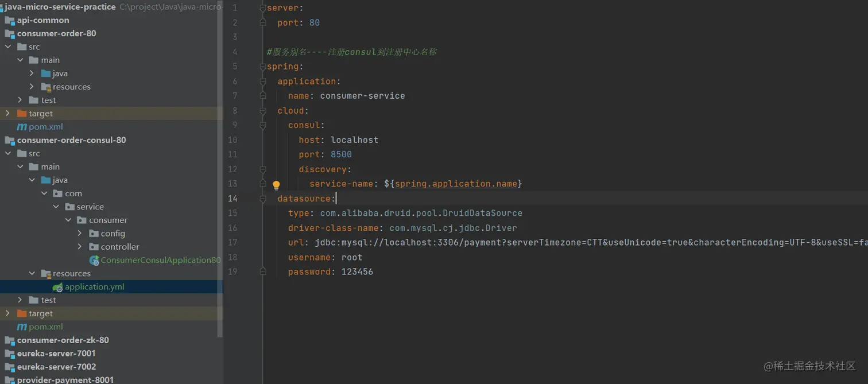Viewport: 868px width, 384px height.
Task: Follow the spring.application.name reference link
Action: (x=456, y=184)
